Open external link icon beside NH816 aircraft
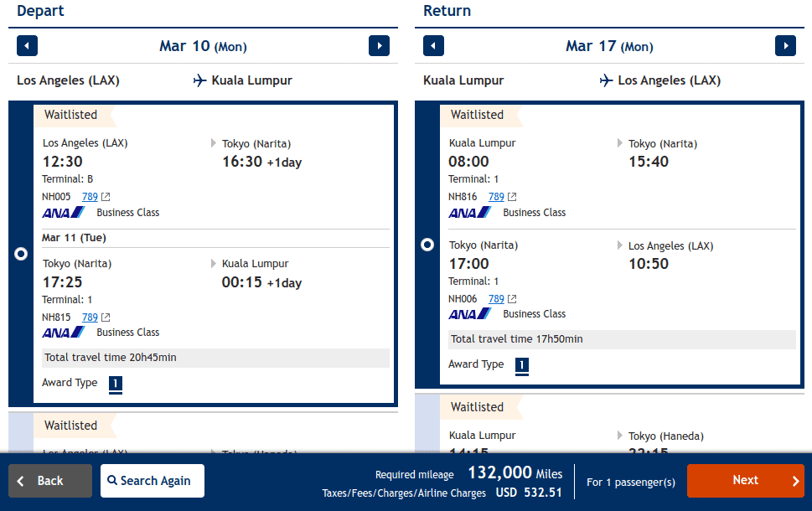This screenshot has height=511, width=812. click(x=512, y=198)
